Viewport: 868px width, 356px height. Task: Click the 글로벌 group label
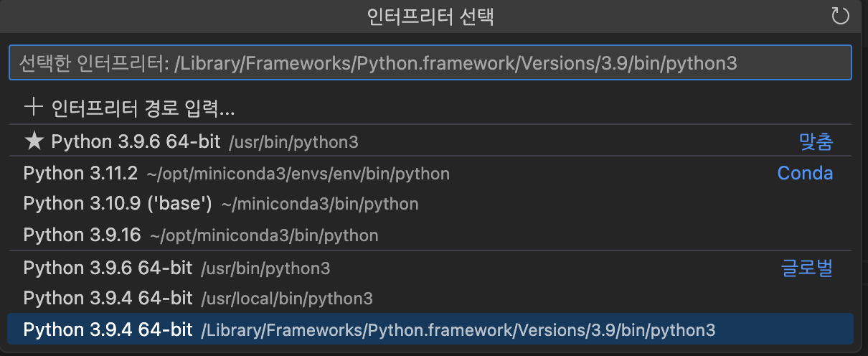(x=806, y=268)
